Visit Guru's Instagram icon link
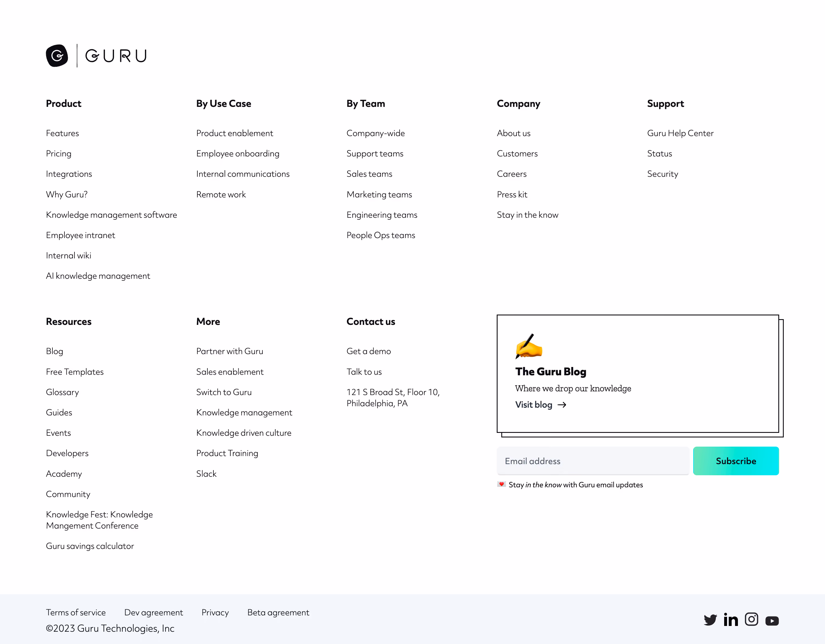The width and height of the screenshot is (825, 644). coord(751,619)
